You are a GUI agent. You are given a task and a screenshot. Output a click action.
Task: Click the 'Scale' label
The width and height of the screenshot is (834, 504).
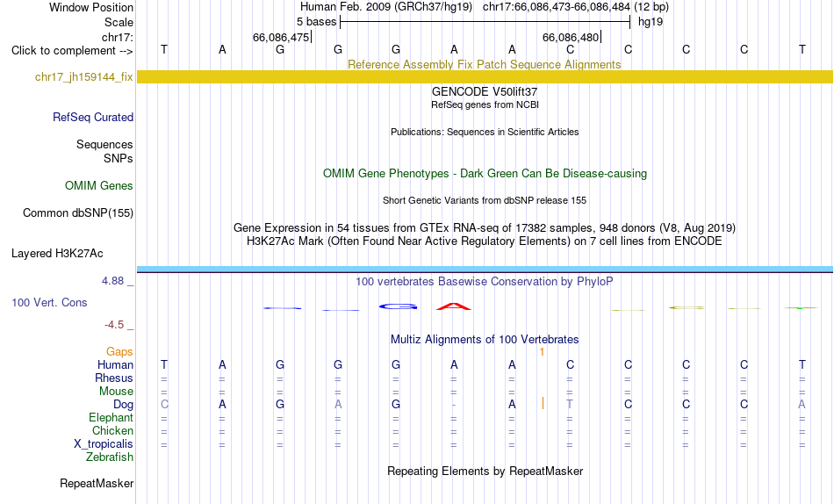[119, 22]
